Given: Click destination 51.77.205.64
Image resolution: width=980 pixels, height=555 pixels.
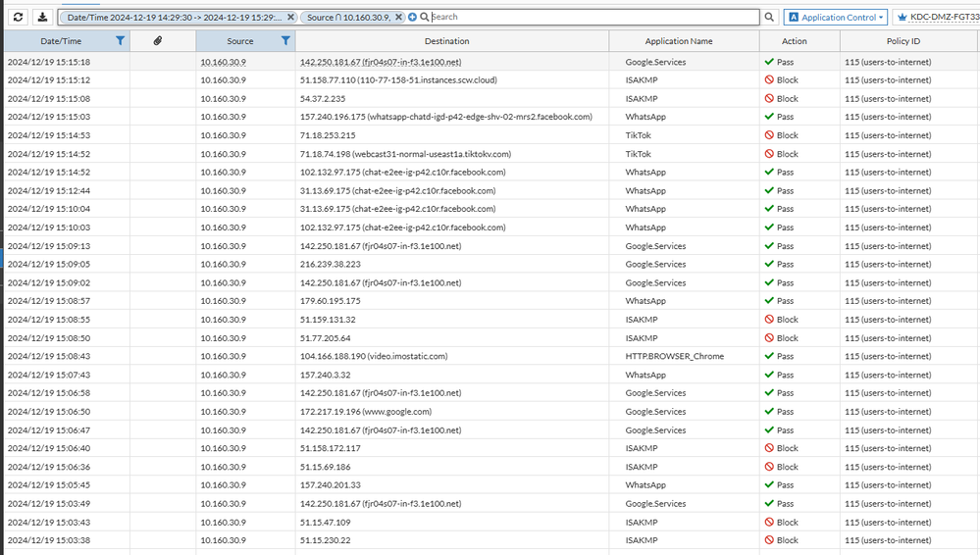Looking at the screenshot, I should point(325,338).
